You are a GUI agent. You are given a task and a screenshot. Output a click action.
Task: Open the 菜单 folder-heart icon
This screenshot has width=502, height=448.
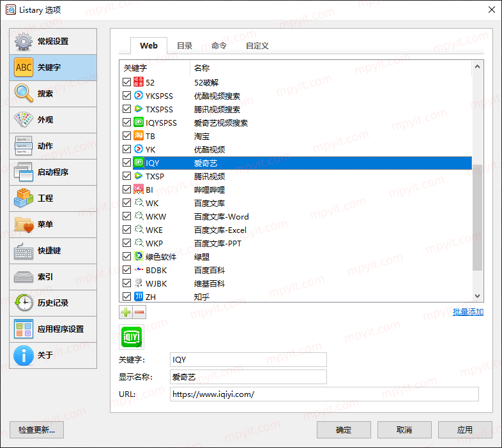(24, 225)
